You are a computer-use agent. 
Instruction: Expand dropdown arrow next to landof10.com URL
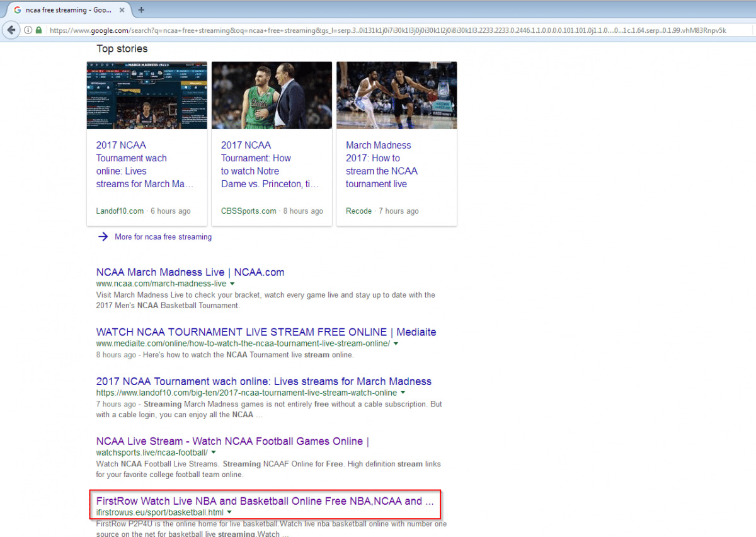pos(403,393)
